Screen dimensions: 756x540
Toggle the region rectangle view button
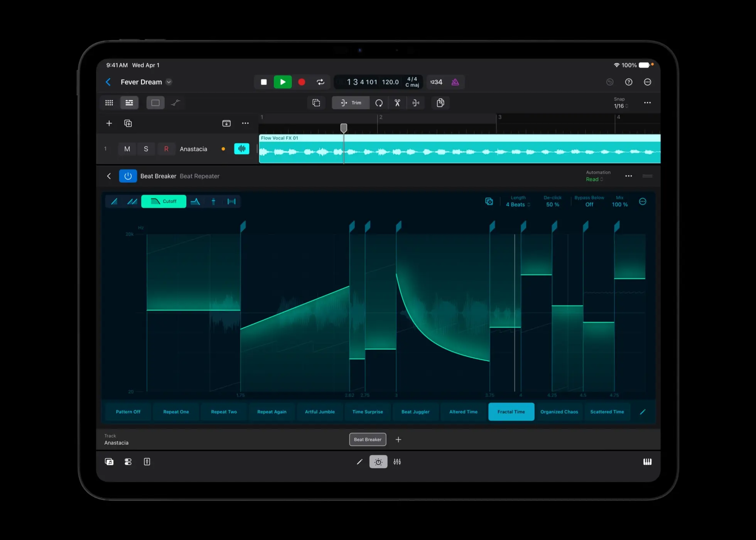coord(155,103)
